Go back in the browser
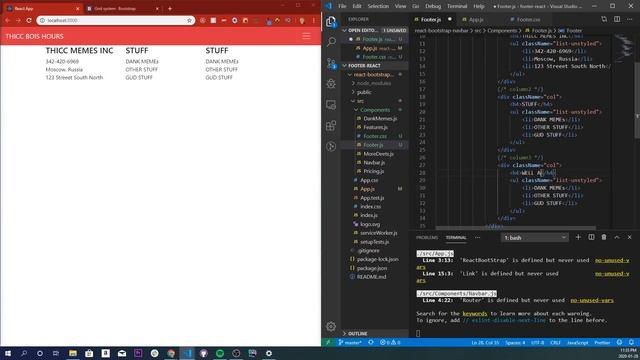This screenshot has height=360, width=640. [x=7, y=20]
